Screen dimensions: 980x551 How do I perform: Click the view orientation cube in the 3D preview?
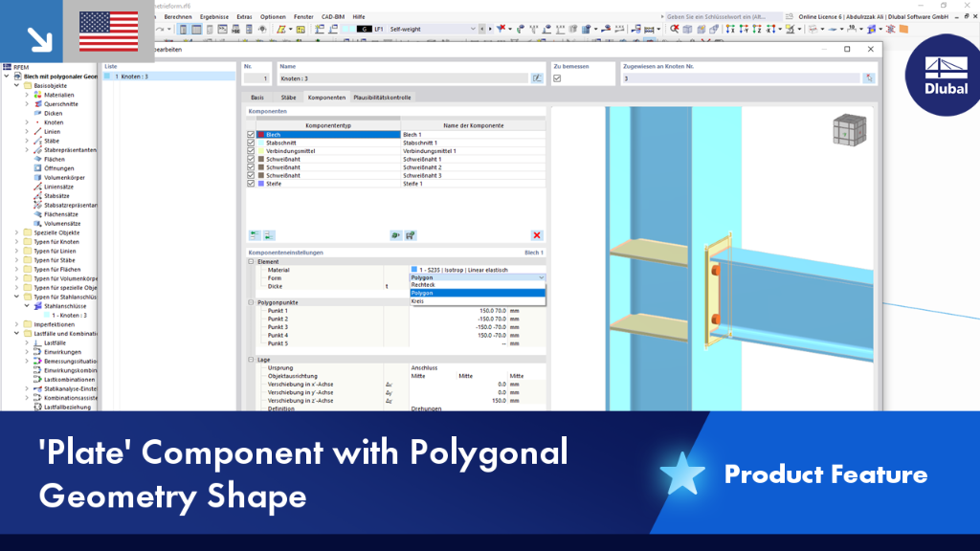(850, 130)
